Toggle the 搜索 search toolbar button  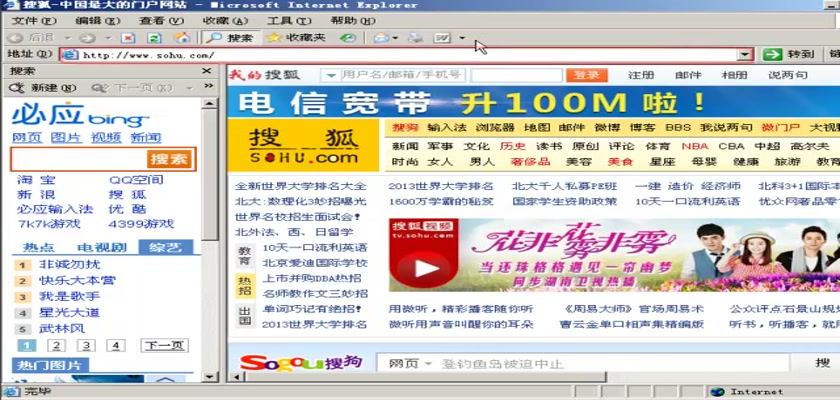click(x=230, y=38)
